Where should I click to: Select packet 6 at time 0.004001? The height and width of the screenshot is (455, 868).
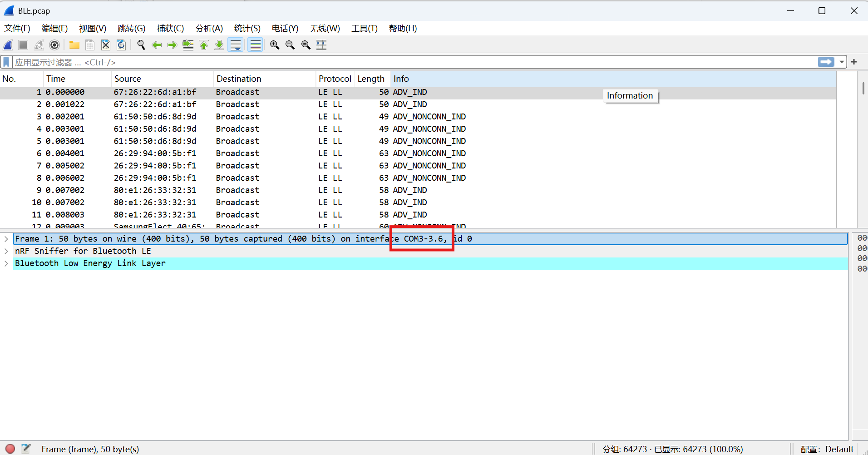point(418,153)
